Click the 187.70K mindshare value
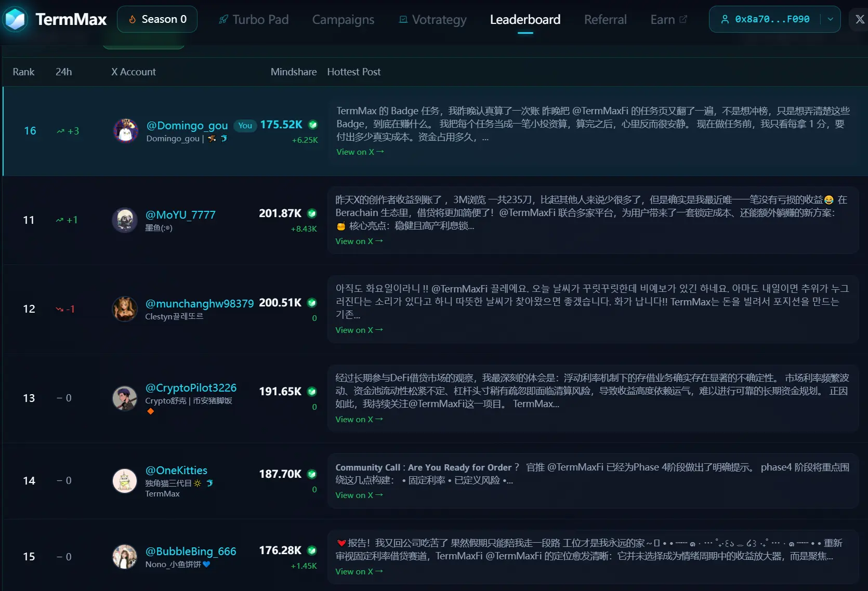868x591 pixels. [x=280, y=474]
